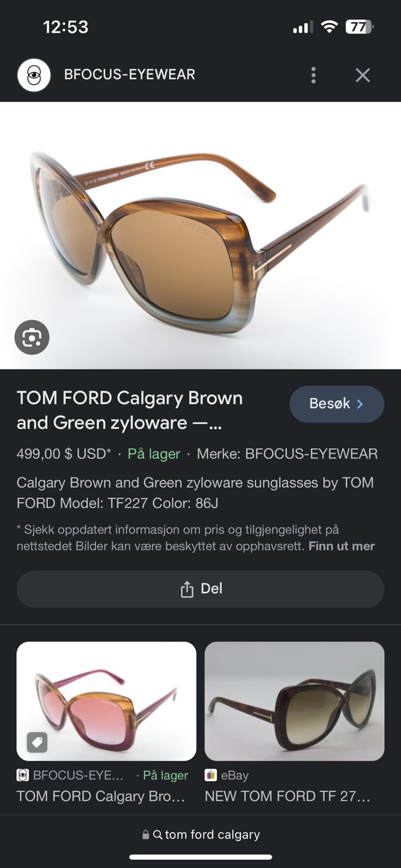Close the image preview panel
This screenshot has width=401, height=868.
362,75
